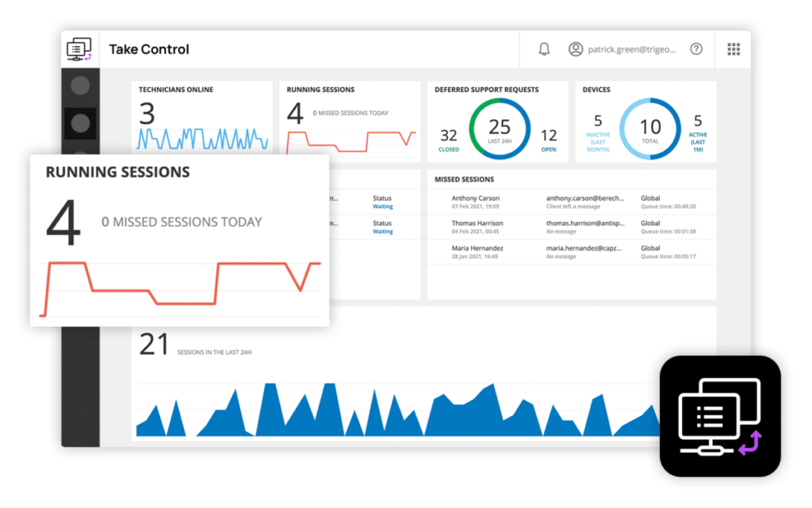This screenshot has height=508, width=812.
Task: Click the Take Control logo icon
Action: point(79,48)
